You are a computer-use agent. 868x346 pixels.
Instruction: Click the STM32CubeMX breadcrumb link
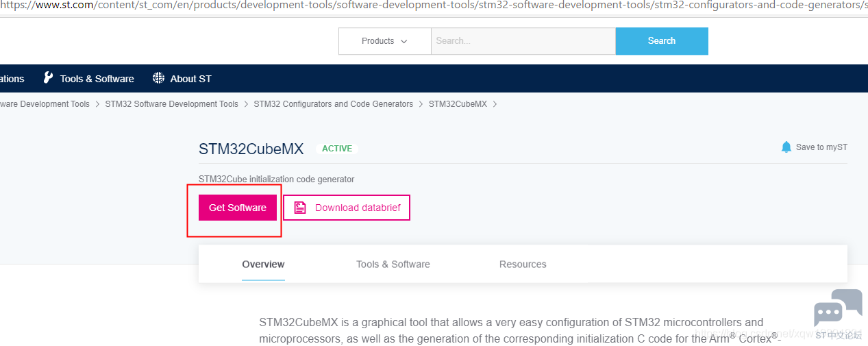(x=458, y=104)
